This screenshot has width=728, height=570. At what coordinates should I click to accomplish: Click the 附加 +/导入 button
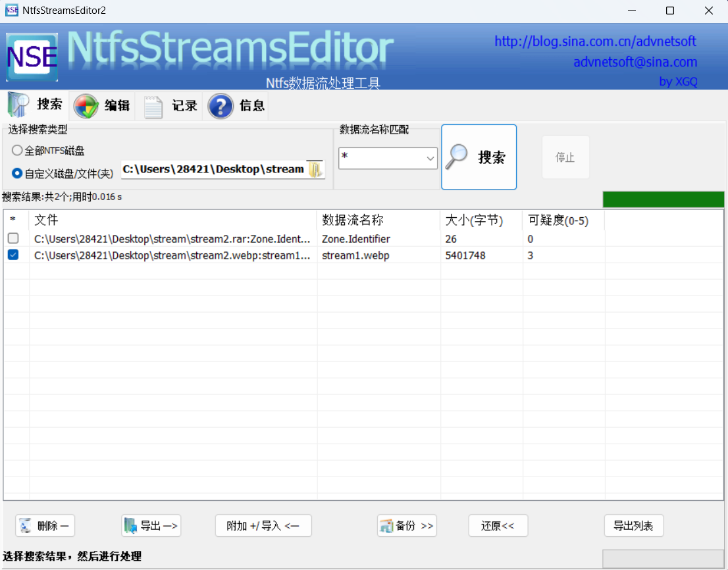[263, 526]
